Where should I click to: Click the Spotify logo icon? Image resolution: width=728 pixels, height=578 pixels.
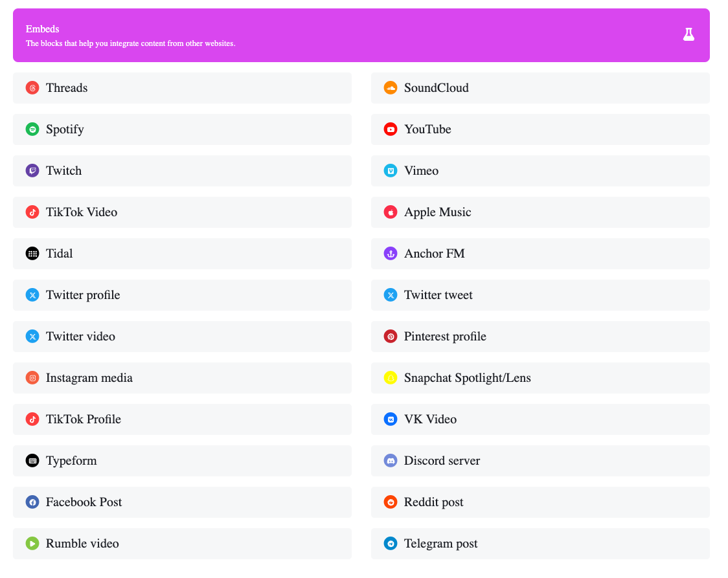pyautogui.click(x=32, y=129)
